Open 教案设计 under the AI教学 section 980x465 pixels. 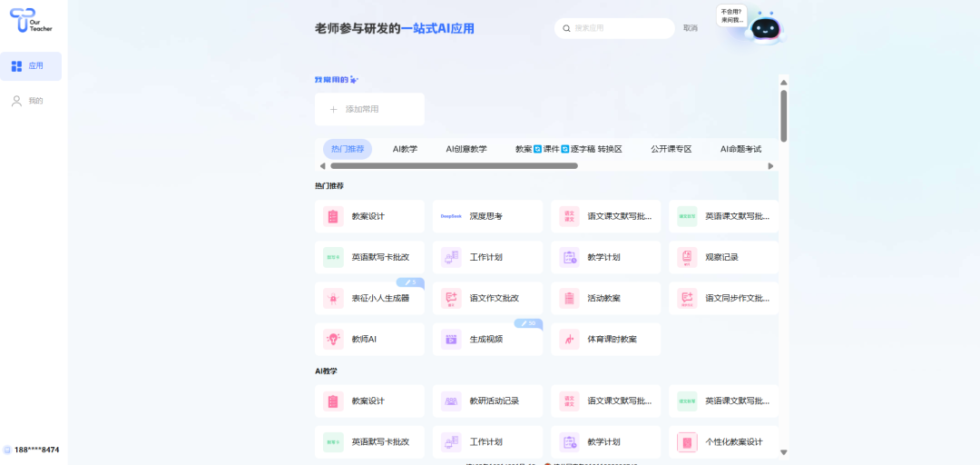click(369, 401)
